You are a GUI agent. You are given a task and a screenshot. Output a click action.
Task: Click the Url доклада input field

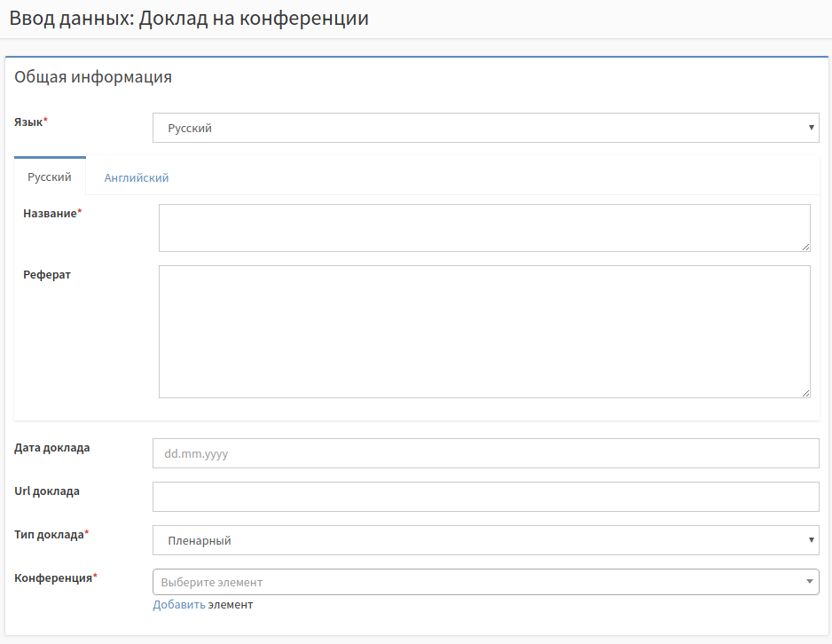pos(486,497)
